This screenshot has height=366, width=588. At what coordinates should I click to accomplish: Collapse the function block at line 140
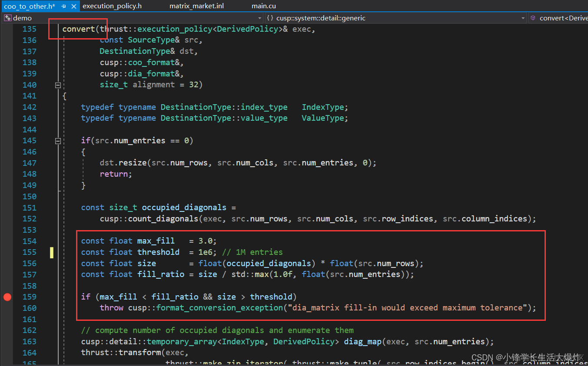pos(58,86)
